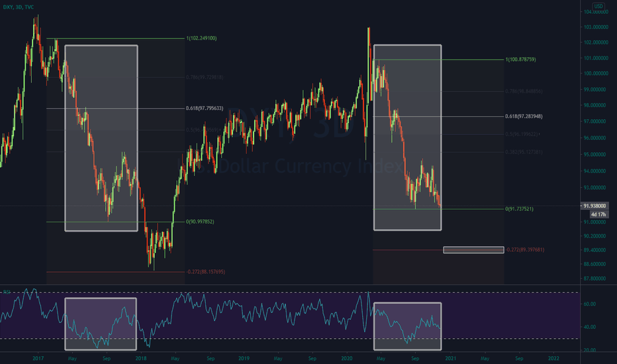
Task: Click 90.200000 on the price axis
Action: pos(594,236)
